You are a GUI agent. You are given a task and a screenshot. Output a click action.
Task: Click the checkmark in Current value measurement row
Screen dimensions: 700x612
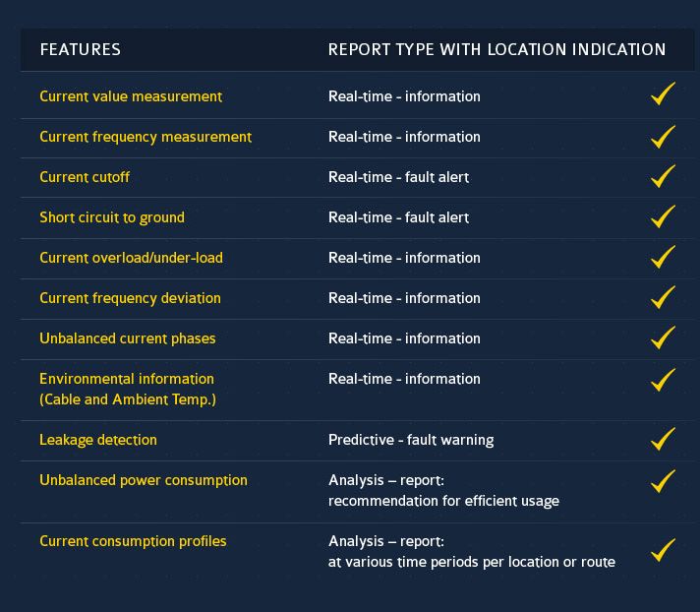pyautogui.click(x=663, y=93)
